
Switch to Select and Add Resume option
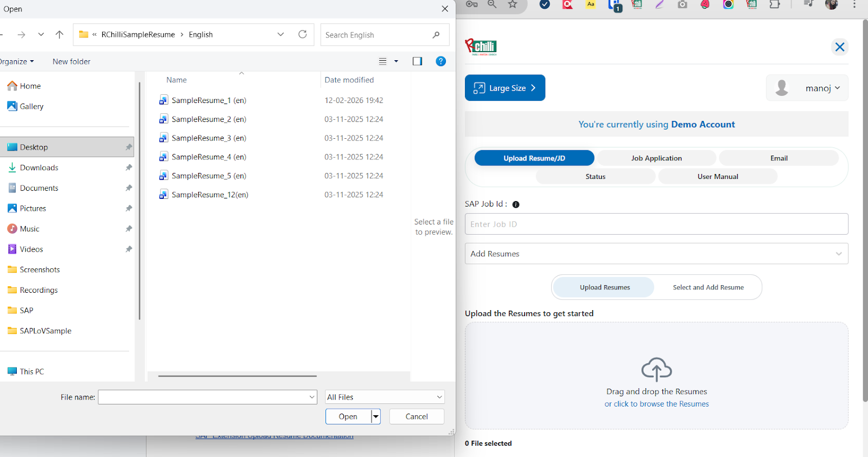click(x=708, y=287)
